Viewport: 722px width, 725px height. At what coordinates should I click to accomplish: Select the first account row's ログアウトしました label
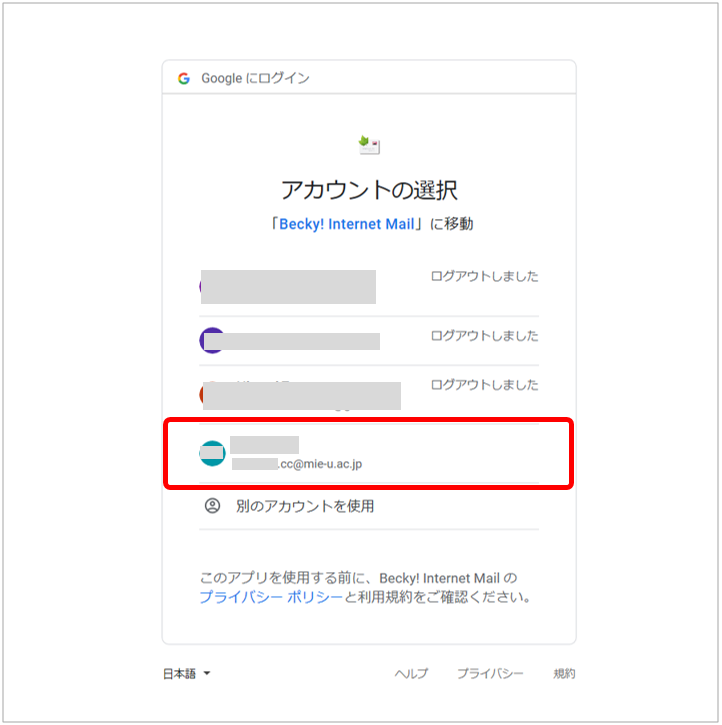click(484, 276)
